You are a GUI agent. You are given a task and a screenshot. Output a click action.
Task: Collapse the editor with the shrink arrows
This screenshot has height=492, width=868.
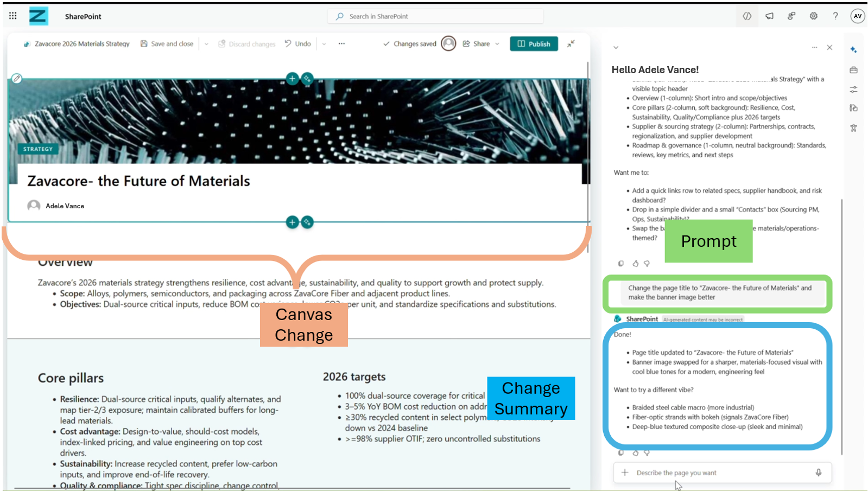(x=571, y=44)
